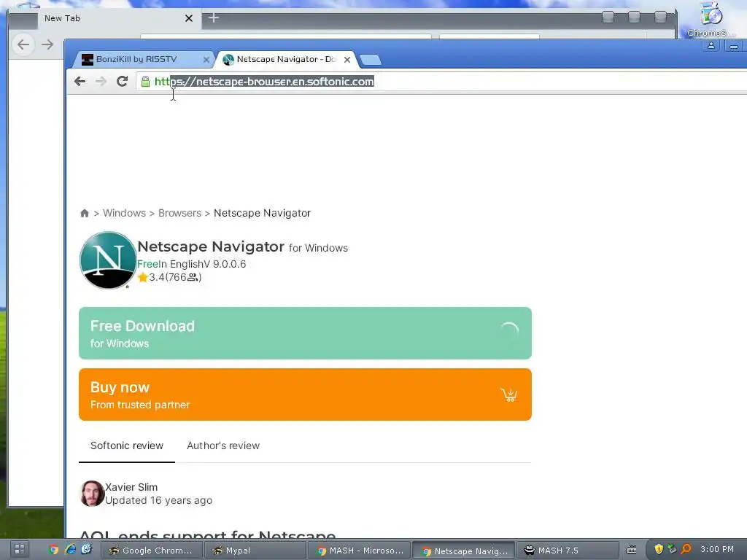The height and width of the screenshot is (560, 747).
Task: Add a tab with background browser's plus
Action: 214,18
